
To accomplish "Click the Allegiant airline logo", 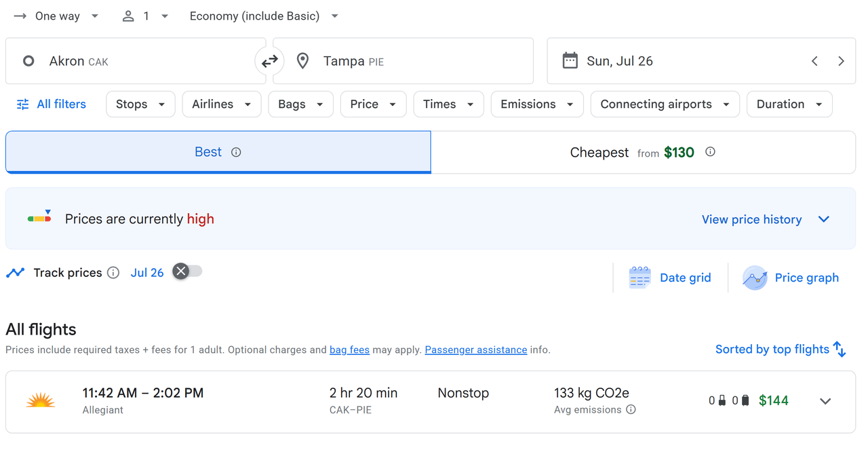I will coord(41,400).
